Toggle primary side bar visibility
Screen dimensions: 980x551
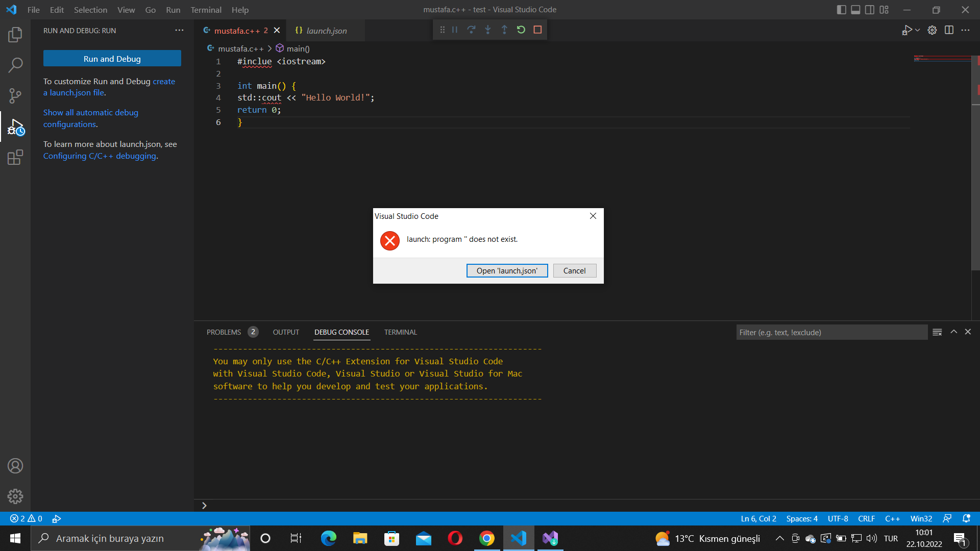pos(841,10)
